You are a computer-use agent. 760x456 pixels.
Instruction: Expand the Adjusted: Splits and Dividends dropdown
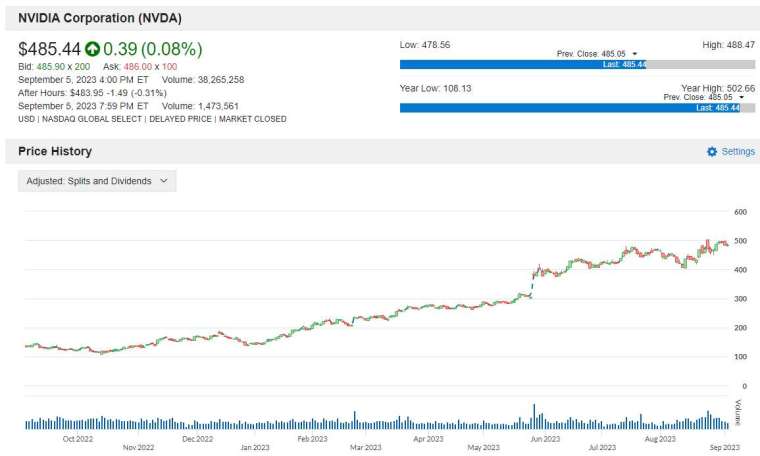point(97,181)
